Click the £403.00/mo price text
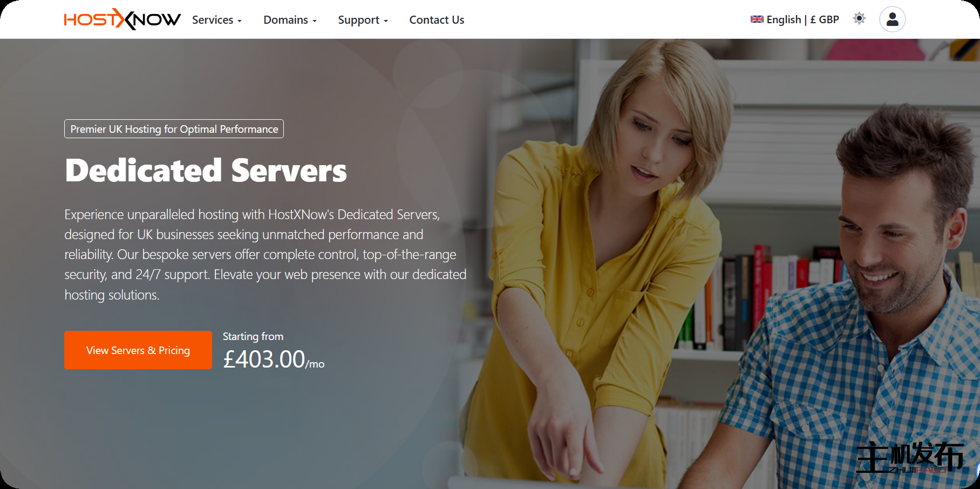This screenshot has width=980, height=489. (273, 359)
